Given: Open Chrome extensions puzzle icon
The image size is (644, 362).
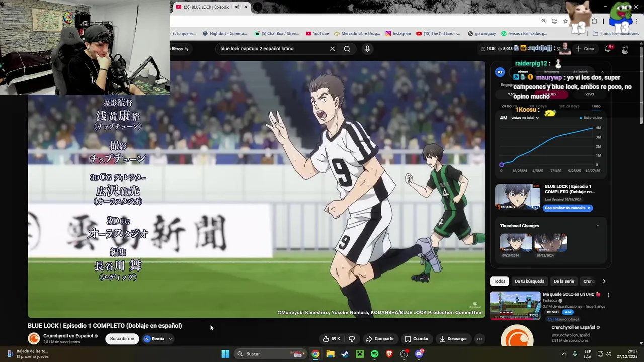Looking at the screenshot, I should (594, 21).
